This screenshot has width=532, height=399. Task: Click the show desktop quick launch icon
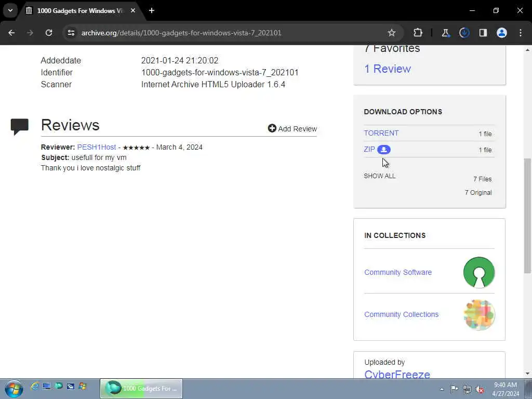[46, 386]
